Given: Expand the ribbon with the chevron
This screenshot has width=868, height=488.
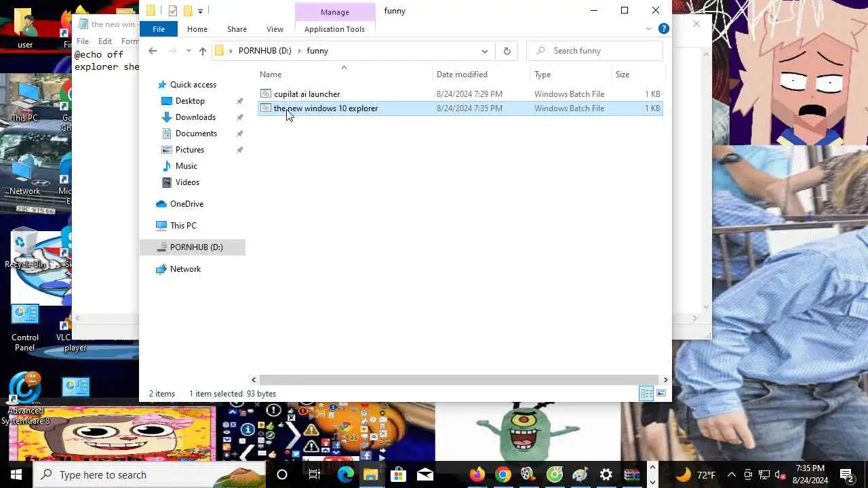Looking at the screenshot, I should click(649, 28).
